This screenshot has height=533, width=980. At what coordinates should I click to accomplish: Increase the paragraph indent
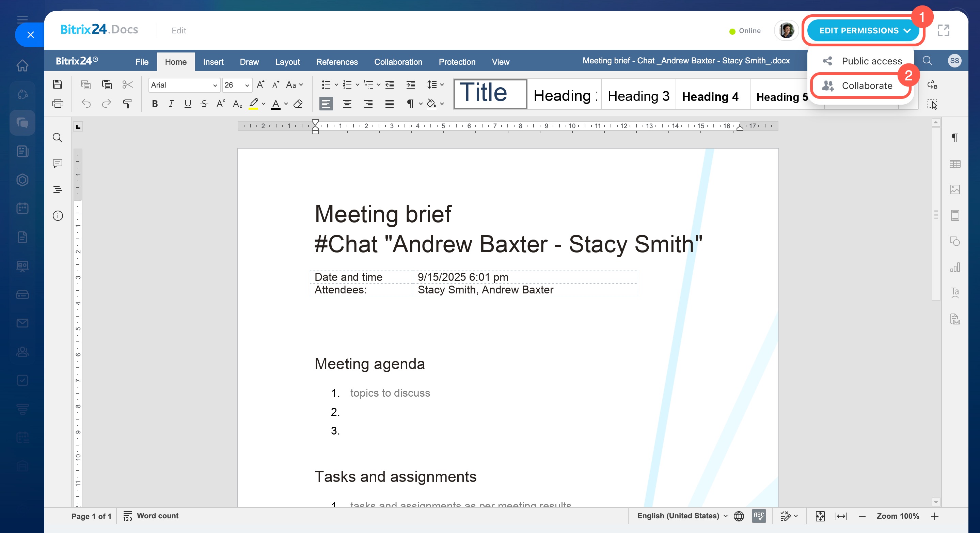(x=410, y=85)
